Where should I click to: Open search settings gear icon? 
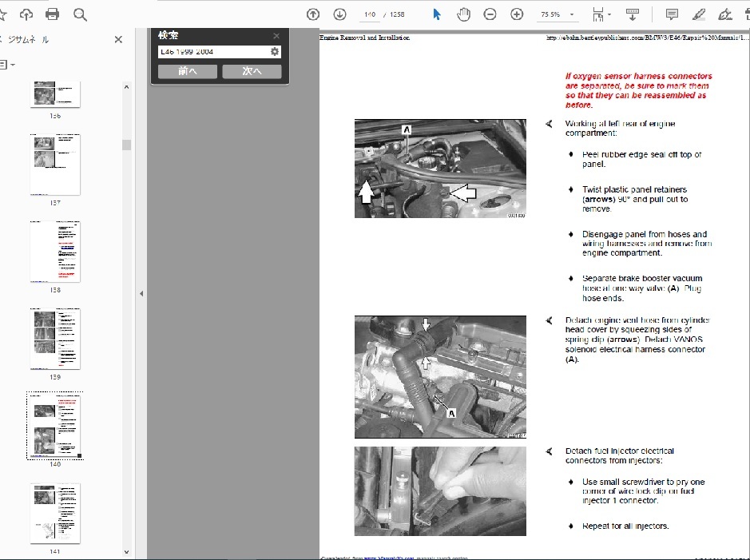click(275, 52)
